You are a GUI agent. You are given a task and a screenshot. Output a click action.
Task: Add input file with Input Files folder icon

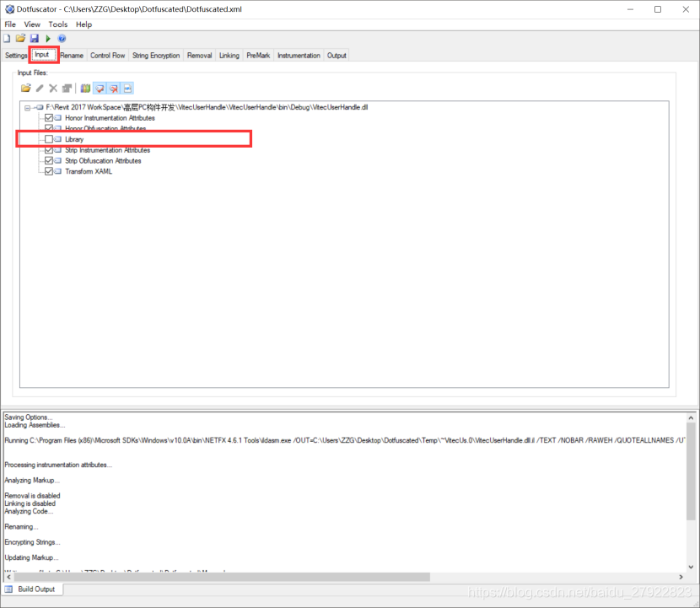[x=26, y=89]
